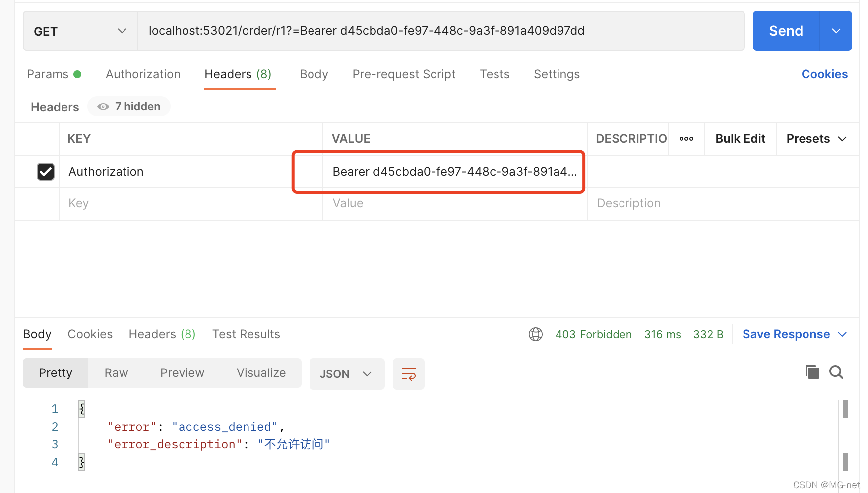Open the Settings tab
The image size is (868, 493).
[557, 74]
